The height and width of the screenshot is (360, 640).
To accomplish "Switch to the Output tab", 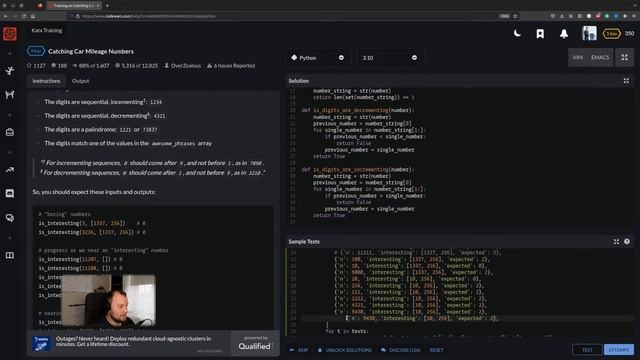I will 80,81.
